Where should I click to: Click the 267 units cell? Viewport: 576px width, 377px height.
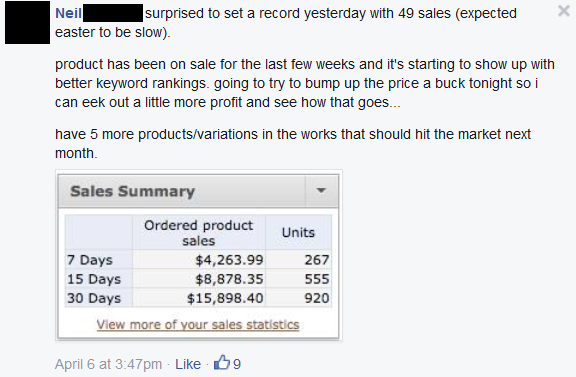317,260
